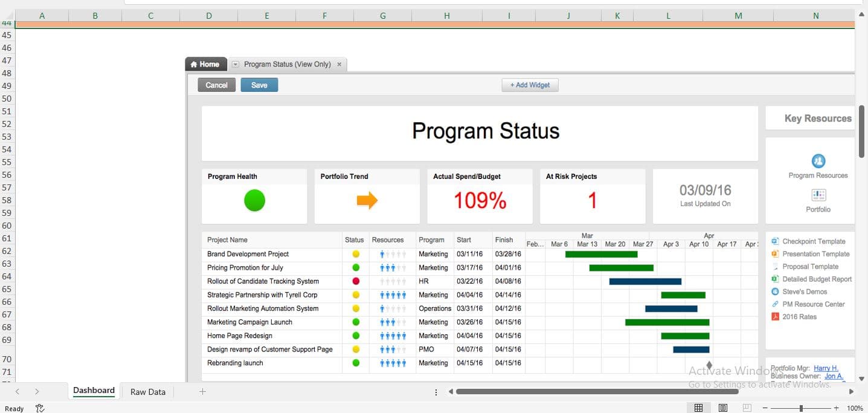Click the Portfolio icon in Key Resources
868x413 pixels.
tap(818, 195)
